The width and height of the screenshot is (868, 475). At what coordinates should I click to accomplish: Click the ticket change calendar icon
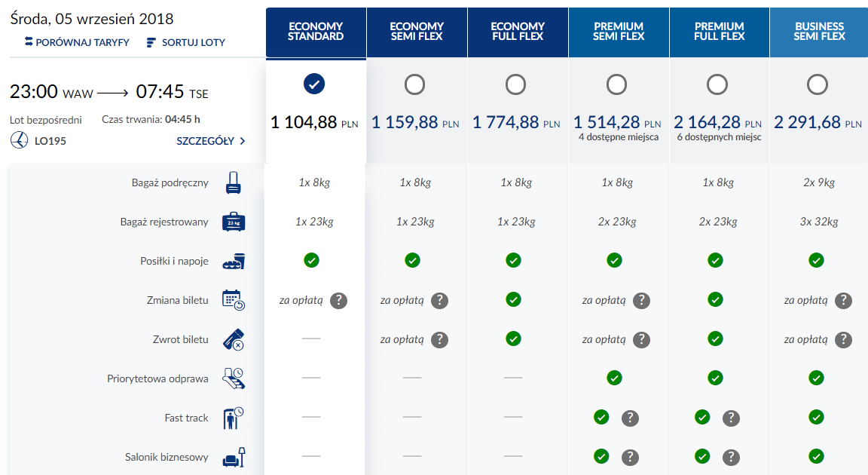[x=234, y=300]
